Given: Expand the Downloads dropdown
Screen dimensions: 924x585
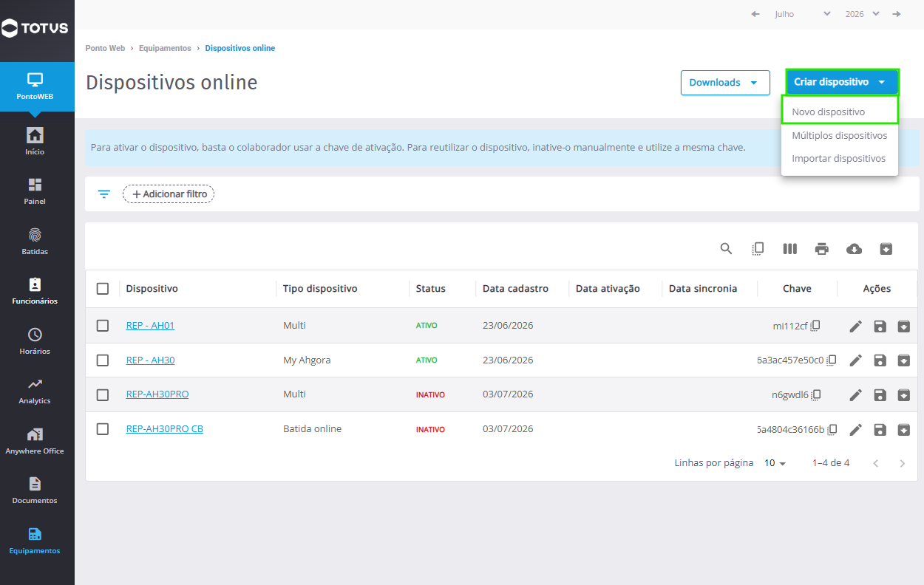Looking at the screenshot, I should (x=725, y=83).
